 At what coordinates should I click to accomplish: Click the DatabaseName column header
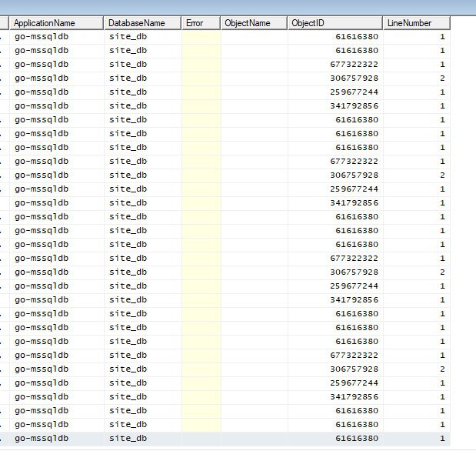(143, 23)
